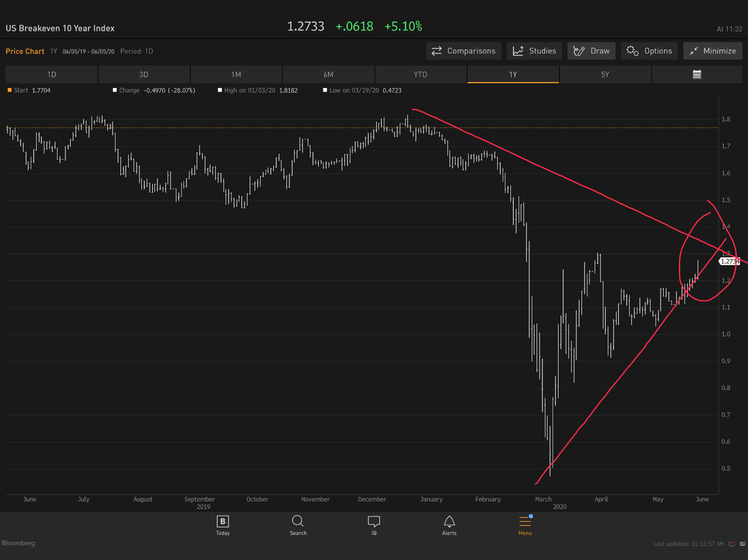
Task: Open the Comparisons panel
Action: click(x=463, y=51)
